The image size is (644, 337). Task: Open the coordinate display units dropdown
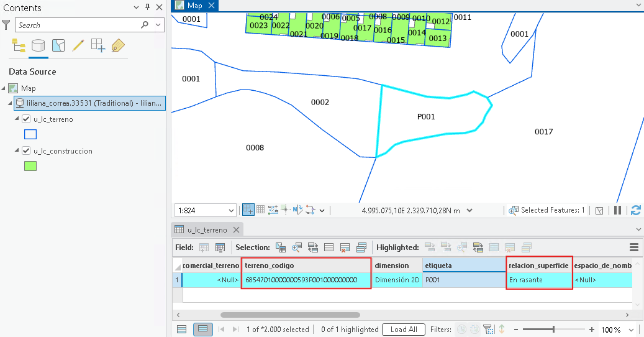point(469,210)
